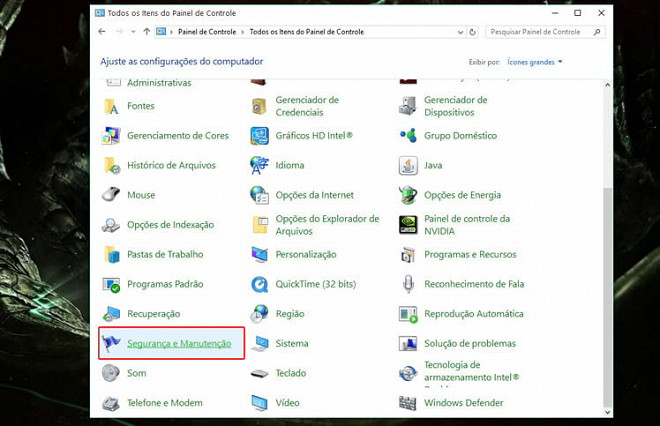This screenshot has width=660, height=426.
Task: Click the NVIDIA control panel icon
Action: click(408, 225)
